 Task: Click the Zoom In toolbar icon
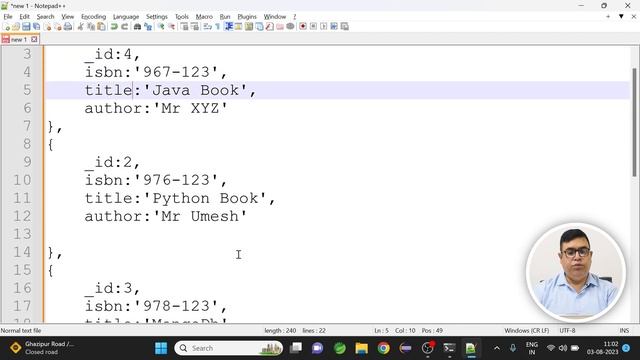pos(161,27)
